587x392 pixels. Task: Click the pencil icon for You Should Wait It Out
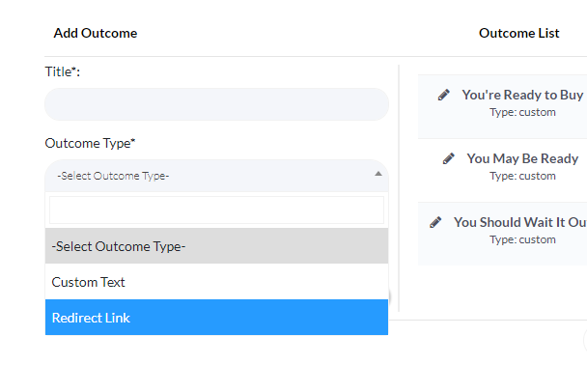click(435, 222)
